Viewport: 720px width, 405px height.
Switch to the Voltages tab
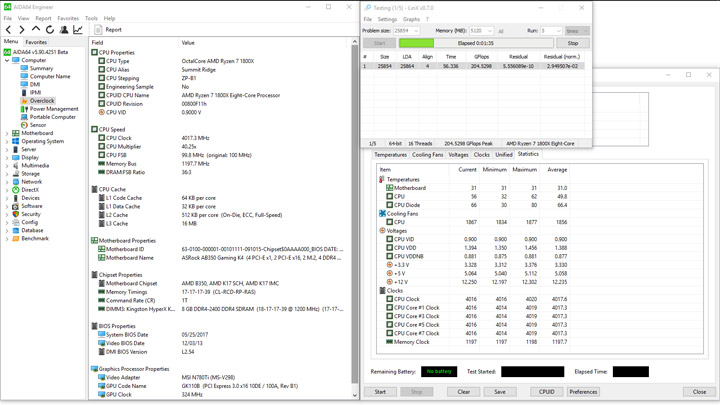[458, 155]
